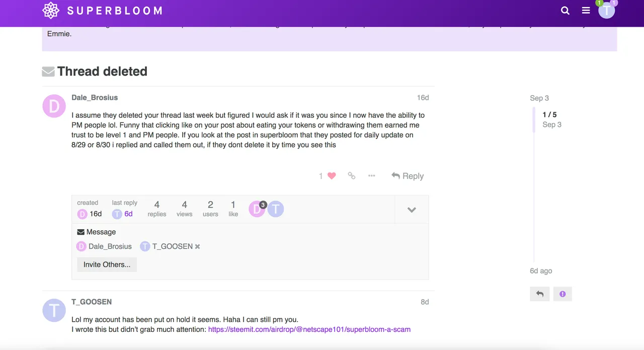
Task: Click the 1 / 5 post position indicator
Action: point(549,115)
